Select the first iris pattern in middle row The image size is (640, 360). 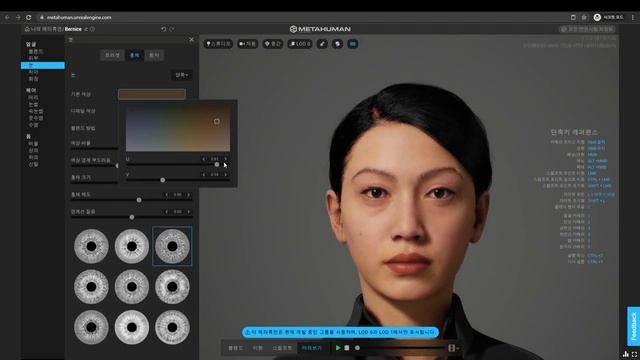[91, 287]
